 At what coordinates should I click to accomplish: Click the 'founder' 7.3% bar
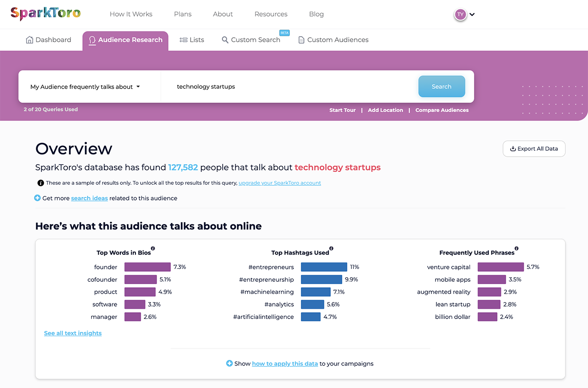tap(147, 267)
